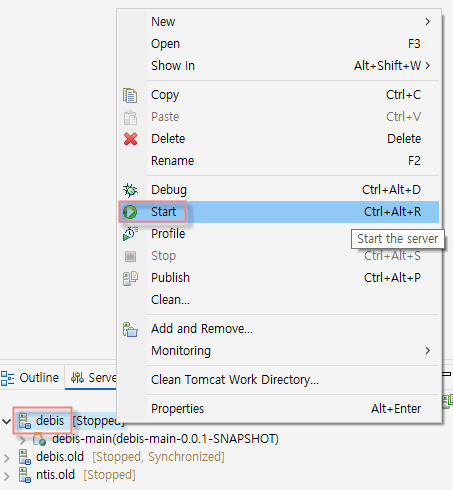Expand the debis.old server node
The width and height of the screenshot is (453, 490).
[x=6, y=458]
